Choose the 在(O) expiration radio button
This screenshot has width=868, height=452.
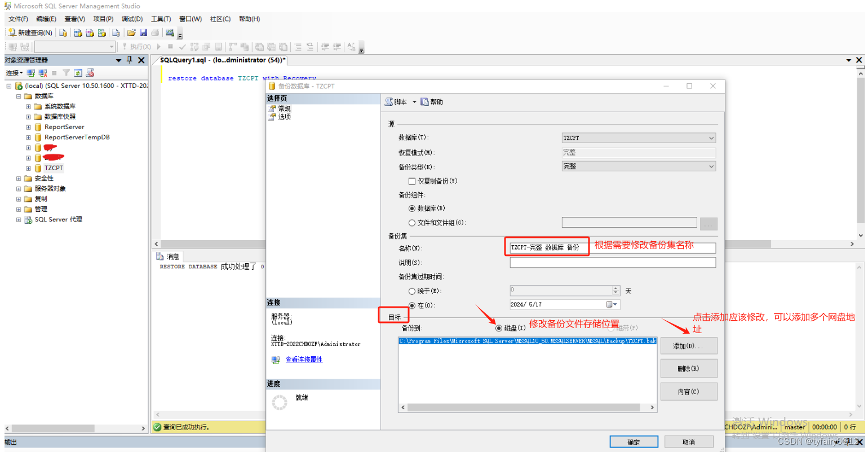pyautogui.click(x=412, y=305)
